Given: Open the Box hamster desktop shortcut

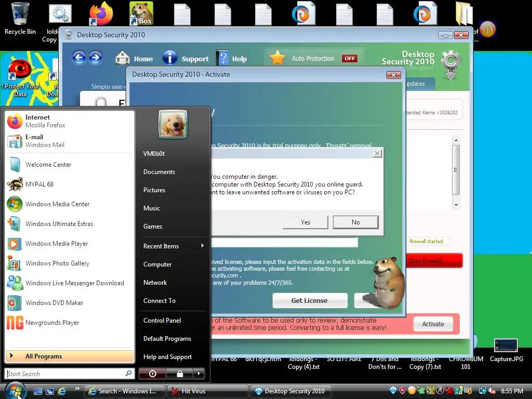Looking at the screenshot, I should [141, 14].
